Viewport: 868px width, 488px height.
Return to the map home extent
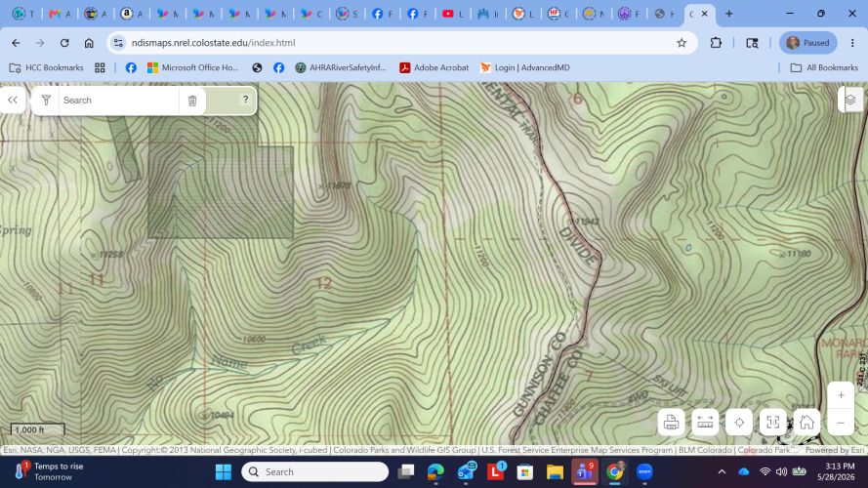click(806, 423)
